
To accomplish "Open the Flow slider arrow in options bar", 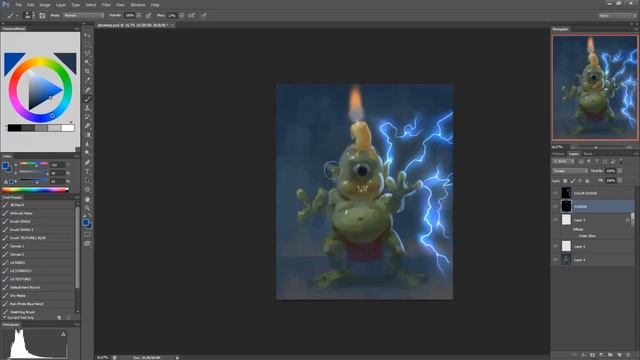I will coord(181,16).
